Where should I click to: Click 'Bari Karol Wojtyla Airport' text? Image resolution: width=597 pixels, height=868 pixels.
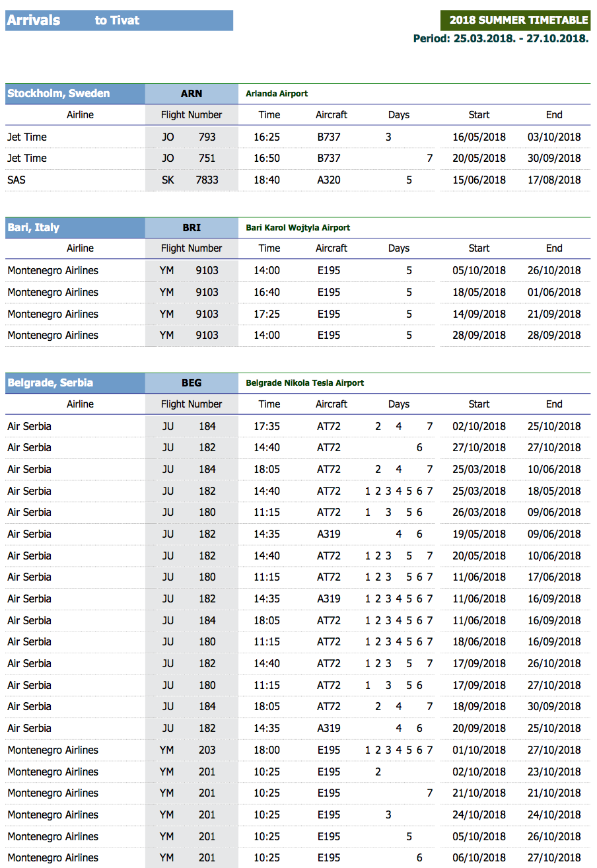click(298, 228)
